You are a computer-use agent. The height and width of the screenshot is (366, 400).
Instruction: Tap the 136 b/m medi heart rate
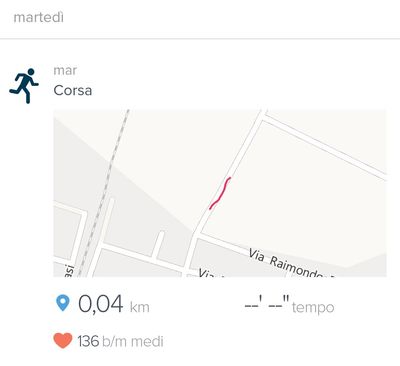pyautogui.click(x=120, y=341)
